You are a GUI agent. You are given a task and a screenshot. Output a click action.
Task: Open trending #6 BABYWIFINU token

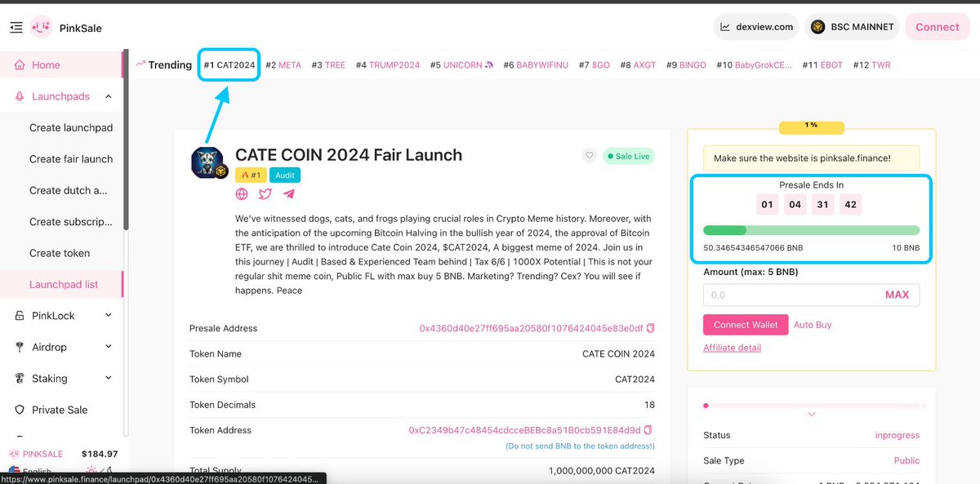coord(537,64)
